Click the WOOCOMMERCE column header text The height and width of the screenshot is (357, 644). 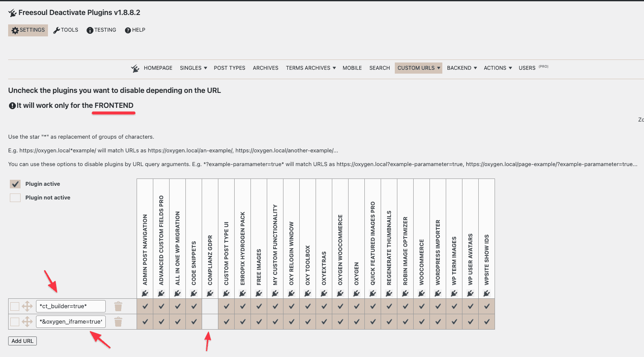[422, 262]
